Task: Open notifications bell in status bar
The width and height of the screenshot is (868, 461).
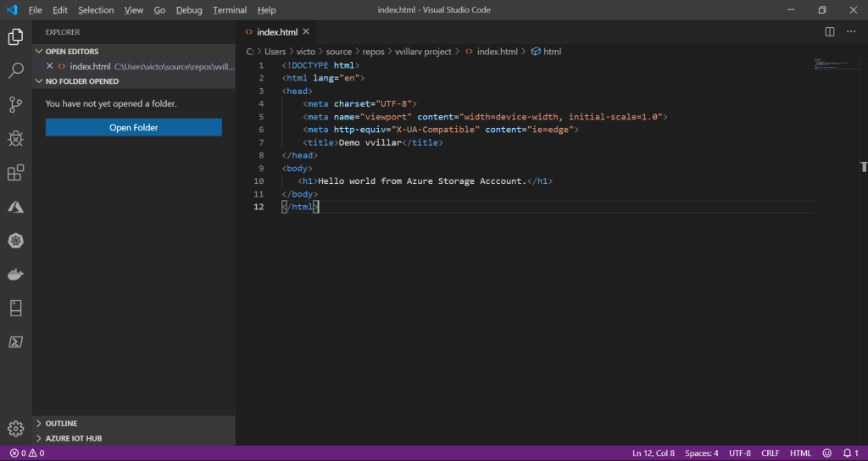Action: point(851,453)
